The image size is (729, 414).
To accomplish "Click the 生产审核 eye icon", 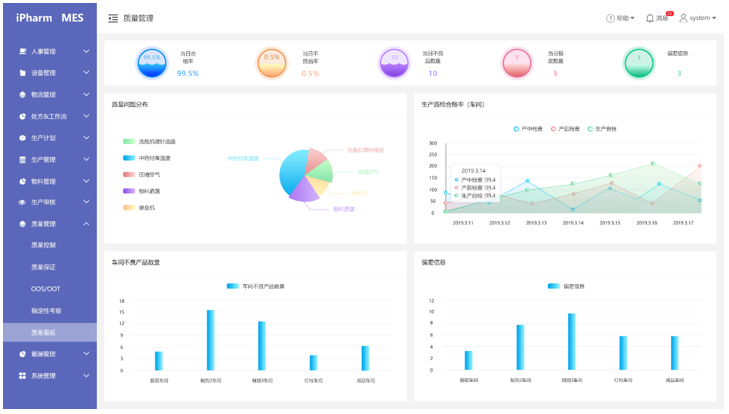I will [x=22, y=202].
